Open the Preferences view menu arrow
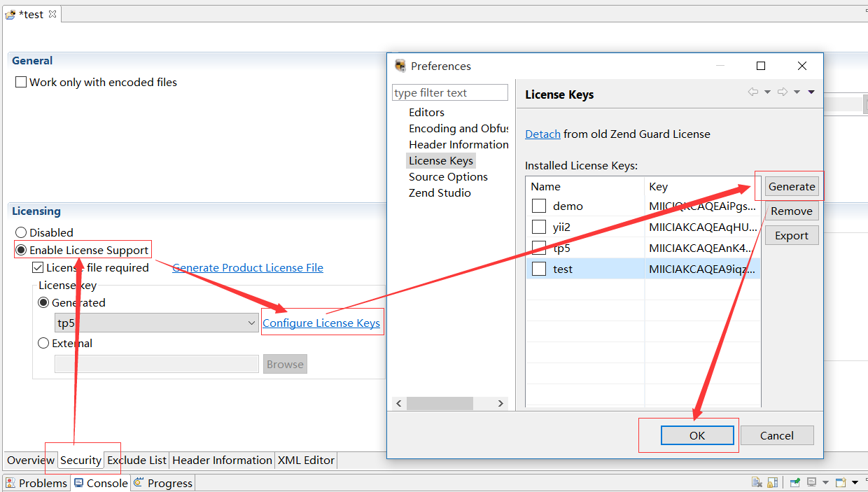Viewport: 868px width, 492px height. coord(811,92)
